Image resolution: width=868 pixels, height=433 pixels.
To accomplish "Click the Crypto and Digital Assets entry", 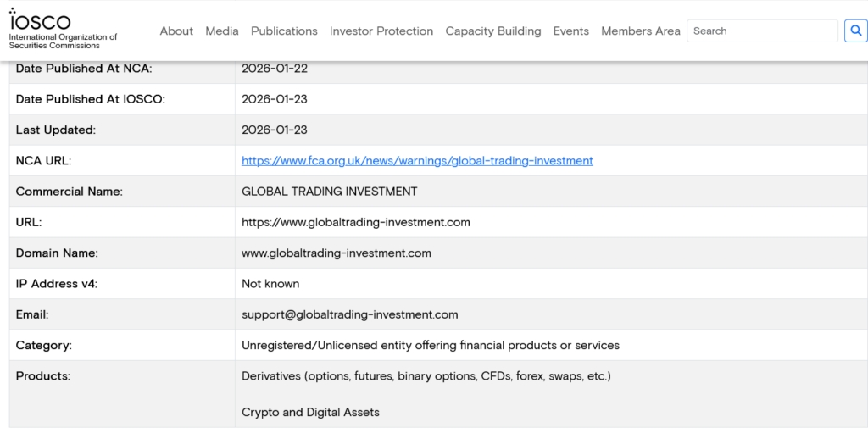I will coord(310,413).
